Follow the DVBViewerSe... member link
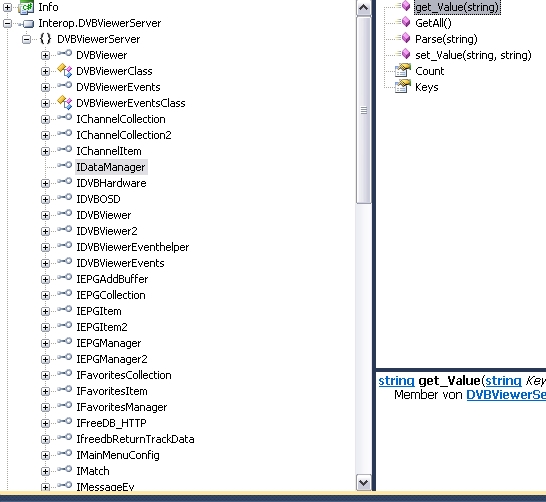Image resolution: width=546 pixels, height=502 pixels. [x=506, y=395]
